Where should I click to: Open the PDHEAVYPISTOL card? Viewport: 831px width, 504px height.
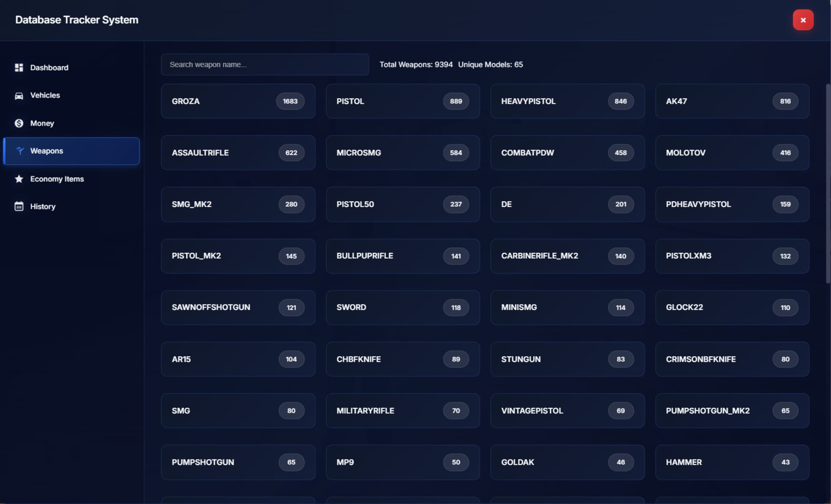point(732,204)
